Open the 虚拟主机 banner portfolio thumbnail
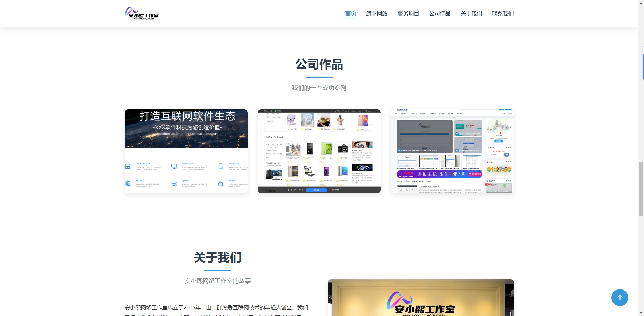 pos(452,151)
